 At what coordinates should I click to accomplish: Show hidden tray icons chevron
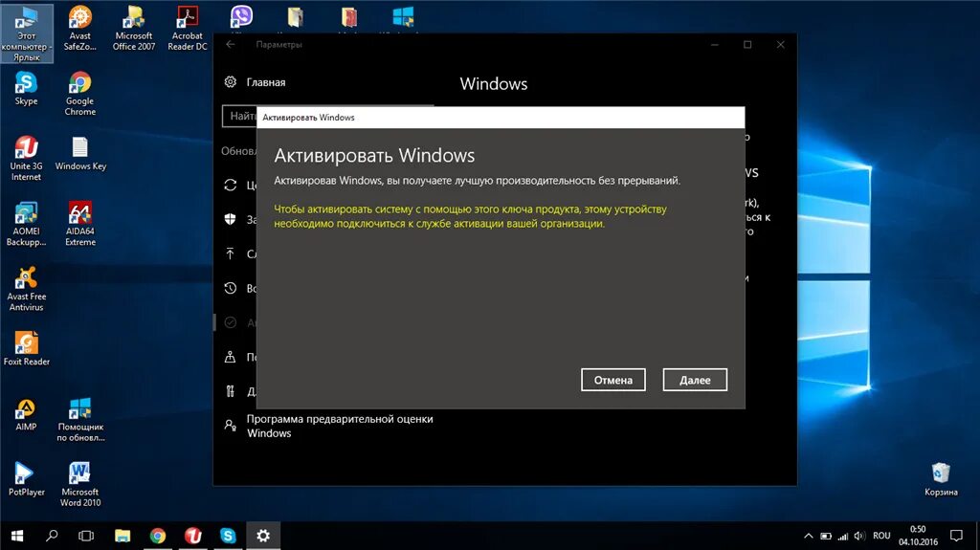click(808, 536)
